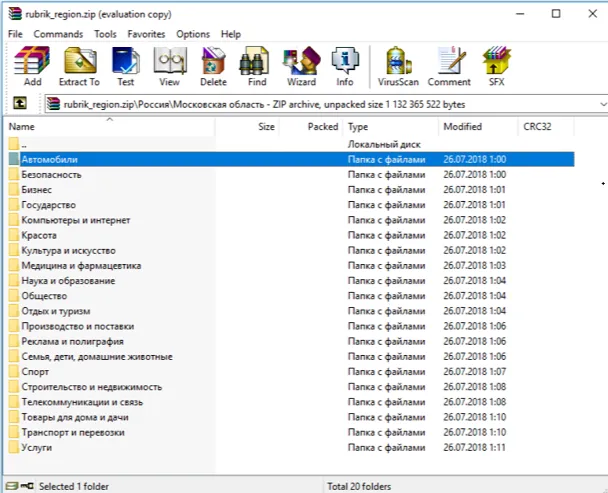Open the Favorites menu
Image resolution: width=608 pixels, height=493 pixels.
coord(146,34)
